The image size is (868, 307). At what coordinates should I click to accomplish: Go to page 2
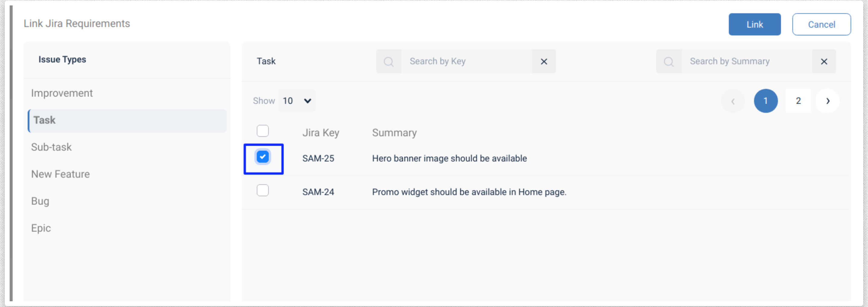(798, 101)
